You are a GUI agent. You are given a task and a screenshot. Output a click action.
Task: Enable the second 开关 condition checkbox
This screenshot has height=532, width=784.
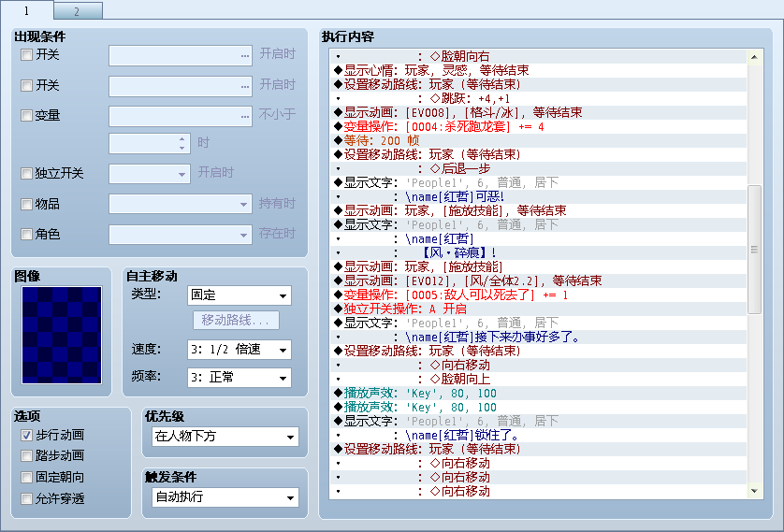point(26,85)
